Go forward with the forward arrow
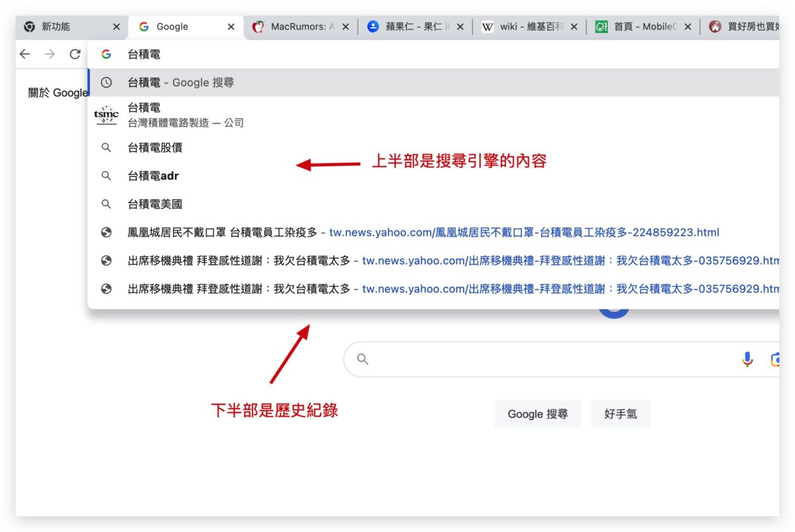The image size is (795, 532). point(50,54)
